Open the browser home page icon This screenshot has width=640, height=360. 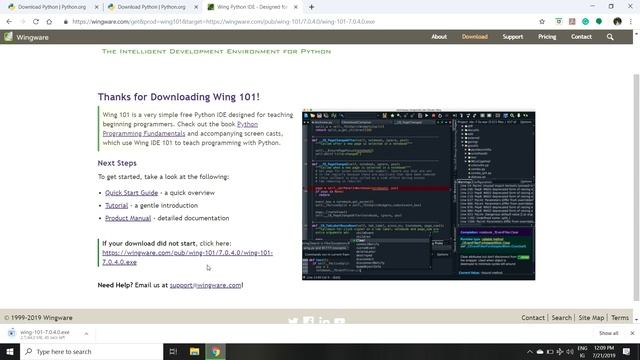[49, 22]
